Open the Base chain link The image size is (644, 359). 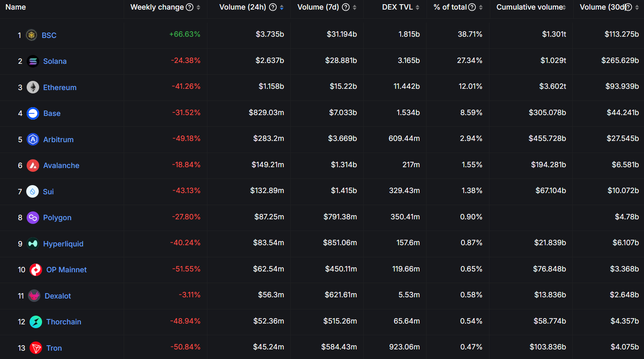click(x=52, y=113)
